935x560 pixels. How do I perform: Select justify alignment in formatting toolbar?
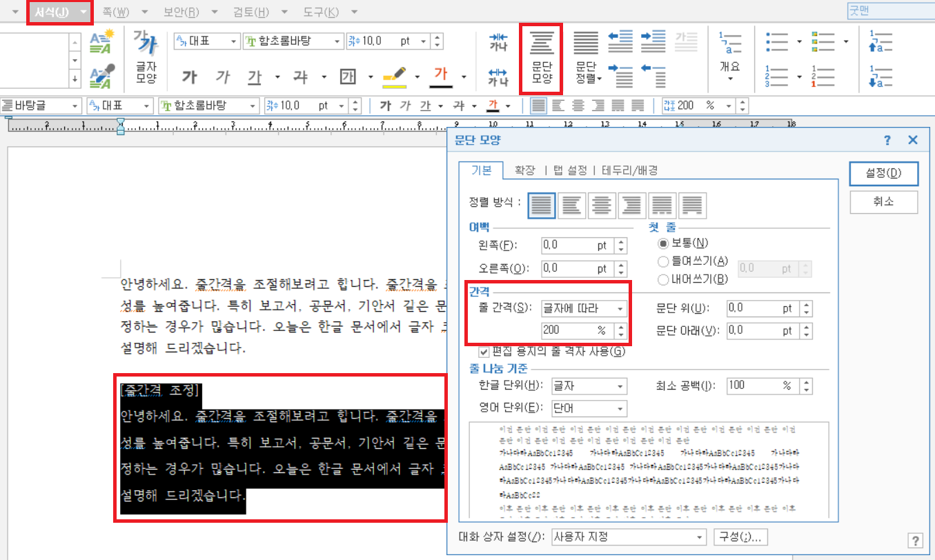(538, 106)
